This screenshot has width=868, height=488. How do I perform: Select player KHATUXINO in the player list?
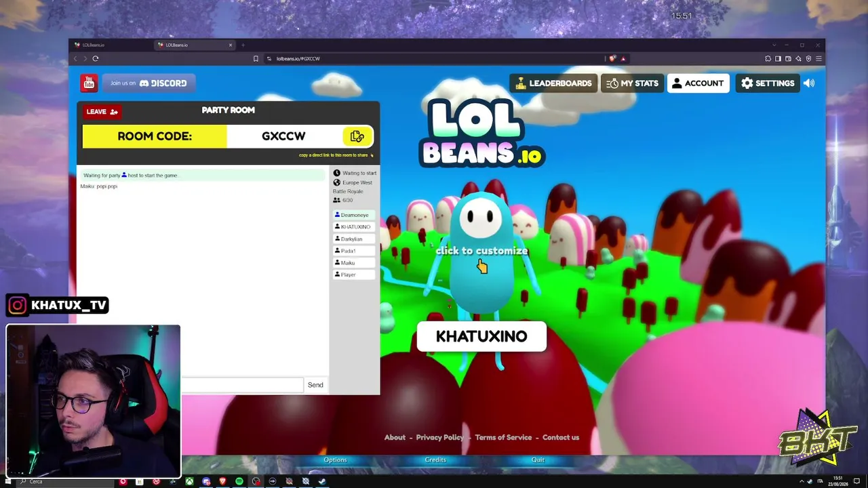click(354, 227)
